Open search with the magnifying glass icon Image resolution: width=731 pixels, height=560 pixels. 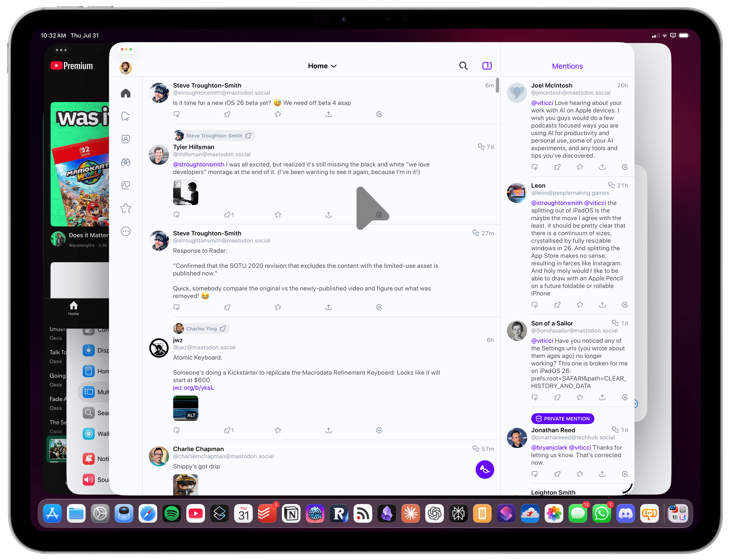(463, 66)
